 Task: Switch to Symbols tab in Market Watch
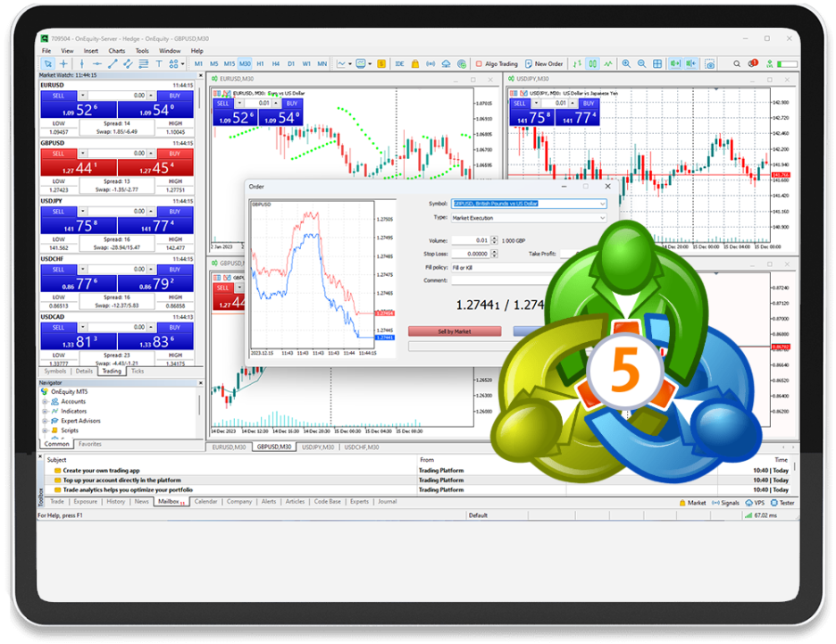point(55,372)
